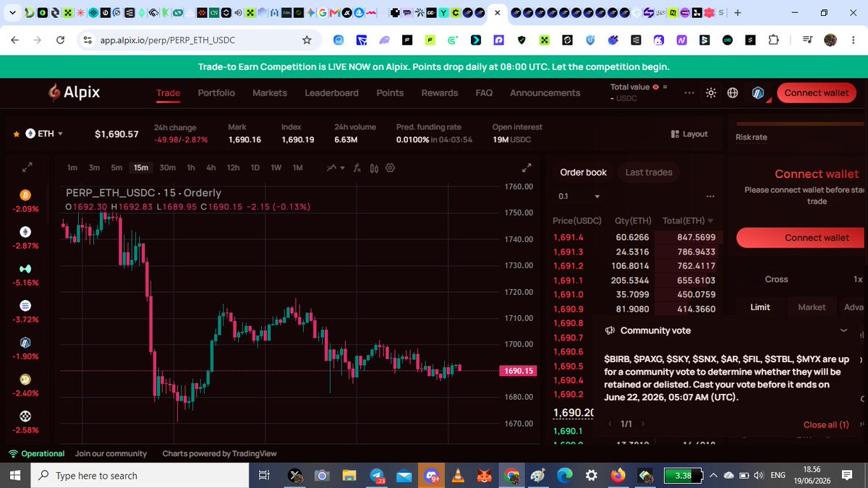
Task: Show hidden system tray icons chevron
Action: pyautogui.click(x=713, y=476)
